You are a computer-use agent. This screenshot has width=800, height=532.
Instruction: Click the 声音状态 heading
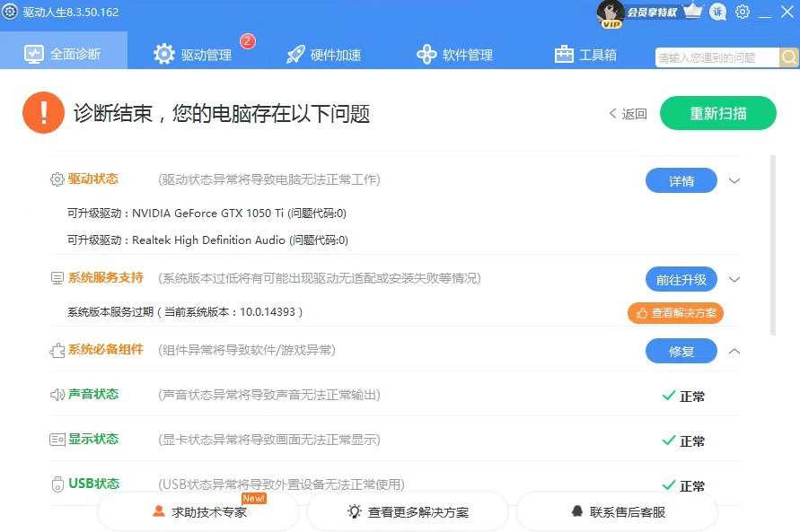[x=93, y=394]
